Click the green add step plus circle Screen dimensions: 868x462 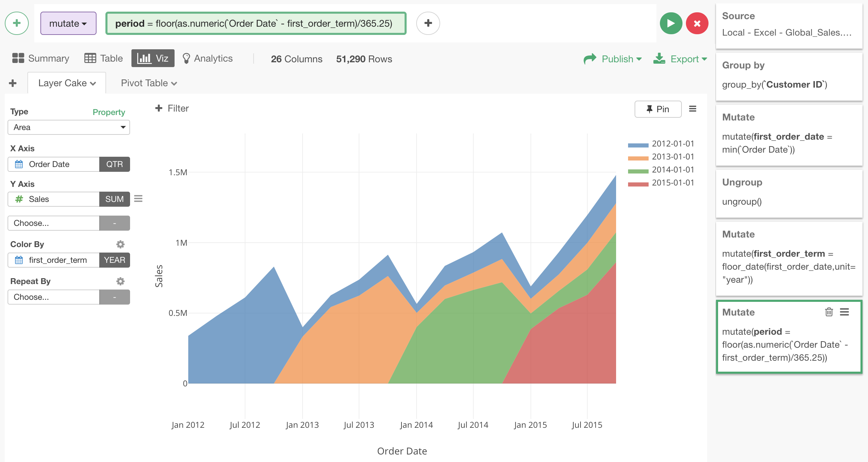16,23
